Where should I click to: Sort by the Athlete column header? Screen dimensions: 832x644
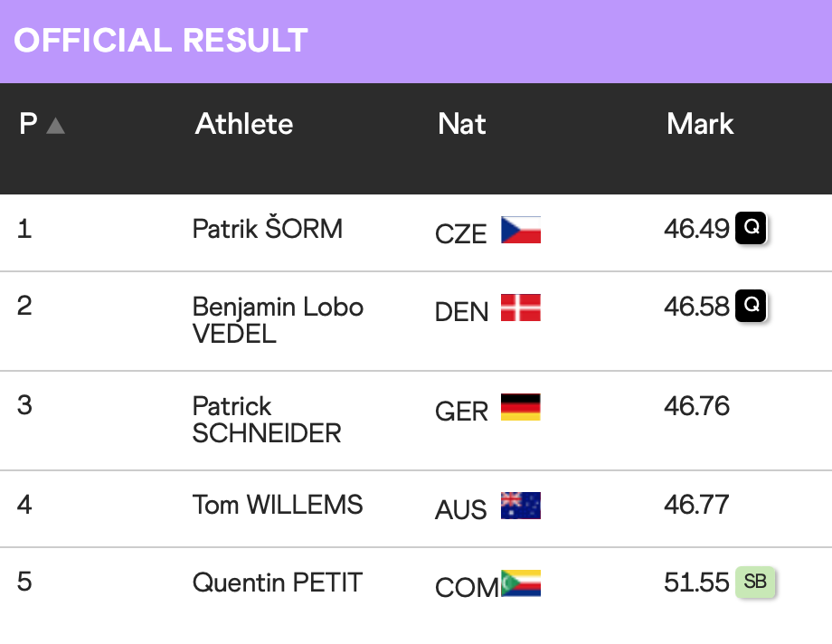click(x=244, y=124)
